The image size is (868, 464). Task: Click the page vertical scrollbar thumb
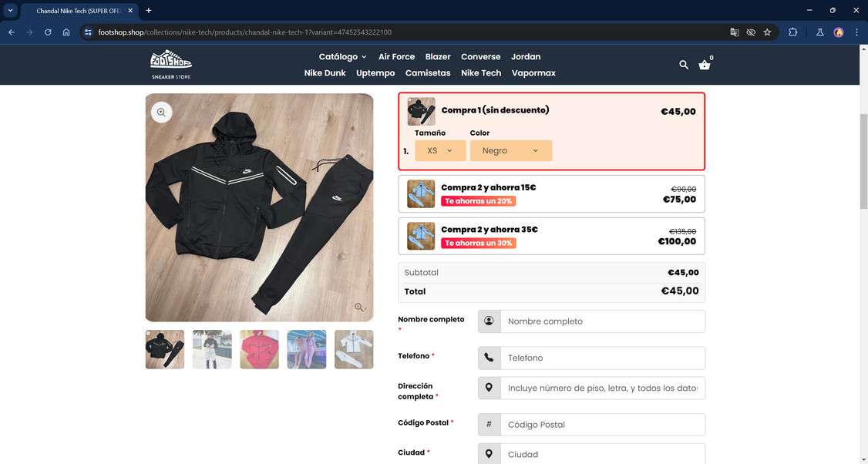[x=863, y=161]
